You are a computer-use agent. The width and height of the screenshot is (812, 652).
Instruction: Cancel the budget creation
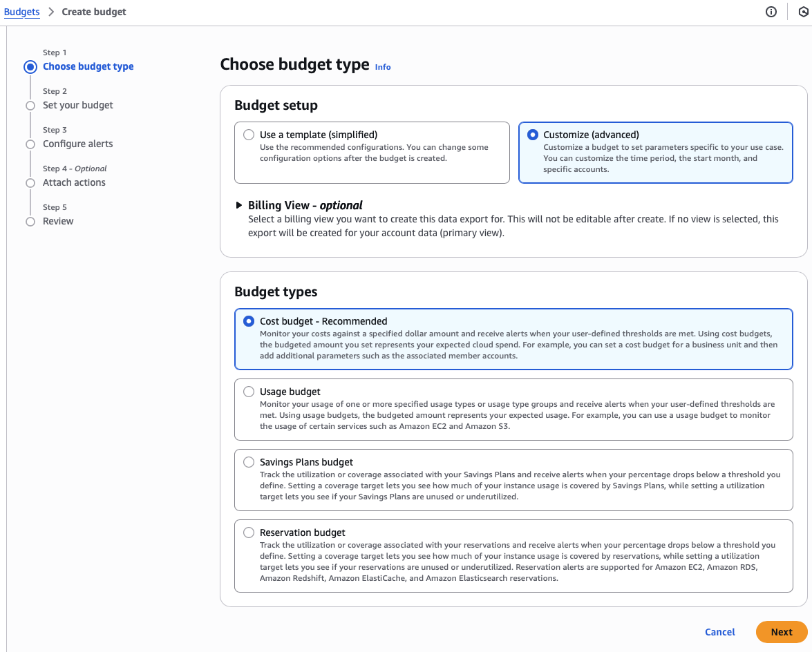coord(719,632)
